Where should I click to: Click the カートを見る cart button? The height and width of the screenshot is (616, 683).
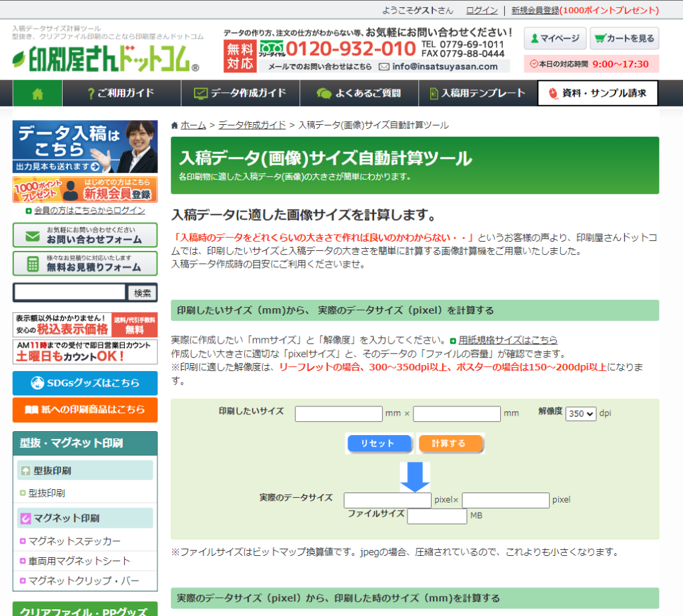click(x=624, y=39)
